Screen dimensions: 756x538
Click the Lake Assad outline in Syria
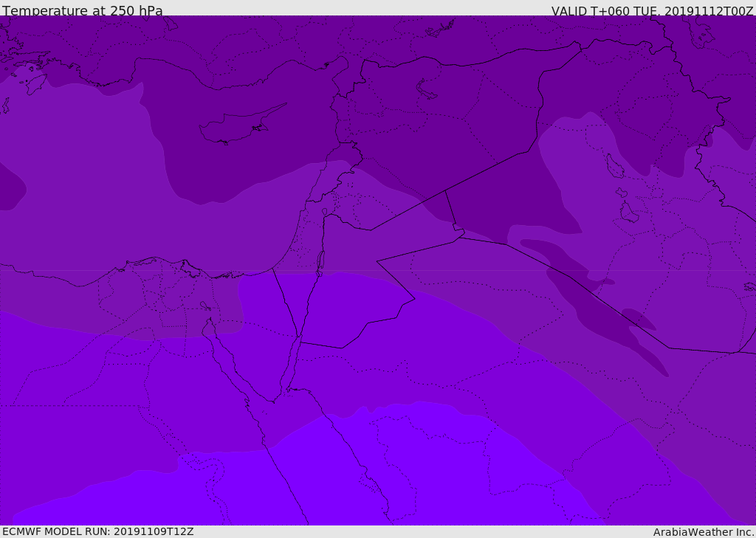[x=427, y=89]
